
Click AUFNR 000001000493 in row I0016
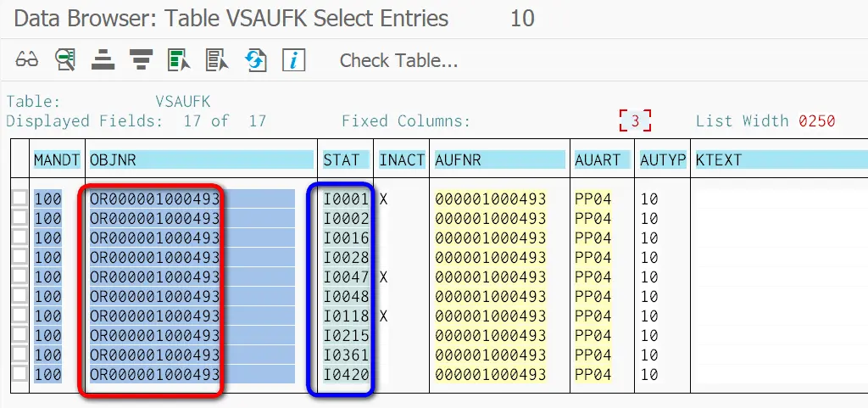coord(491,238)
